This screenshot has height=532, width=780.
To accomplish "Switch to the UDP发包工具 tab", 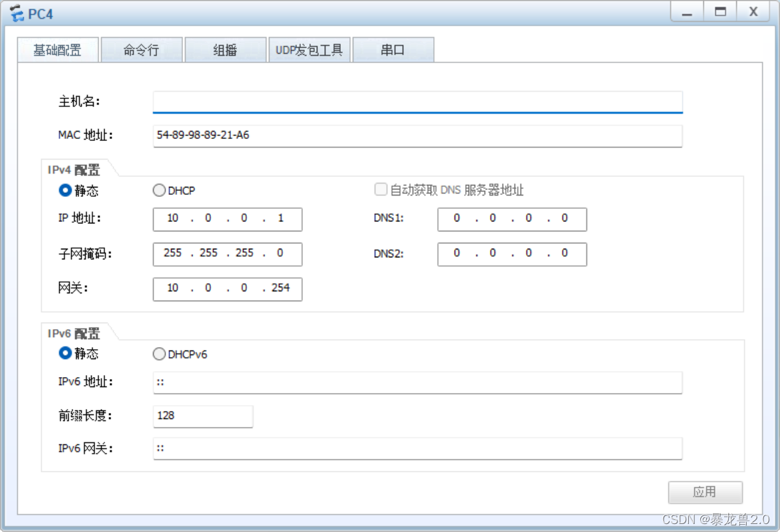I will (x=309, y=50).
